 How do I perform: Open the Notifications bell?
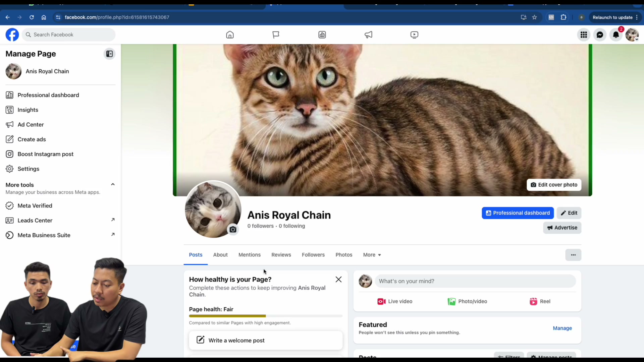pos(616,35)
